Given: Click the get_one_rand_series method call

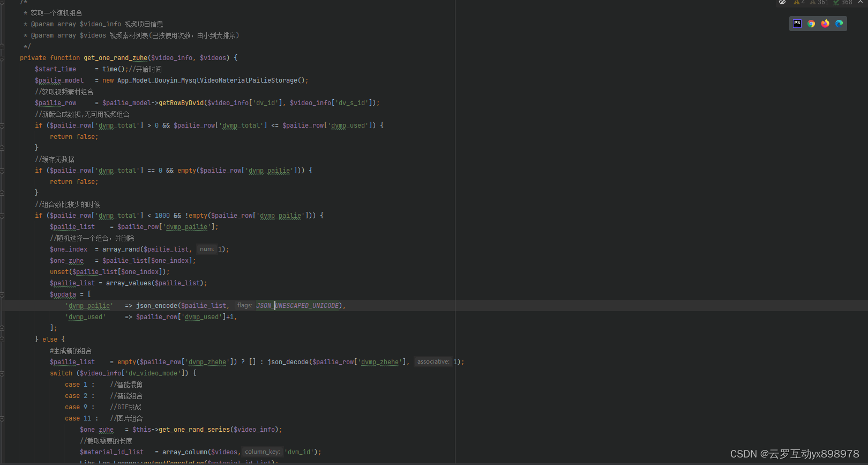Looking at the screenshot, I should (194, 430).
